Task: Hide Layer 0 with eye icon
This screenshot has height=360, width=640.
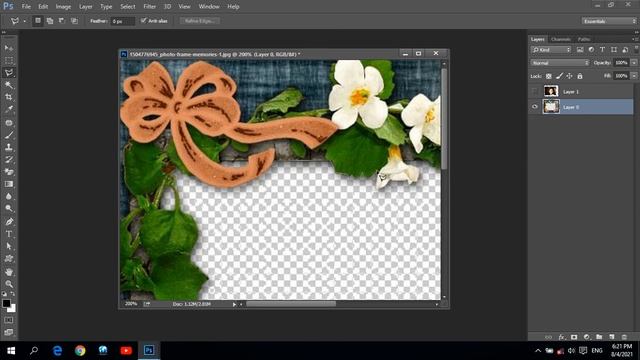Action: 535,107
